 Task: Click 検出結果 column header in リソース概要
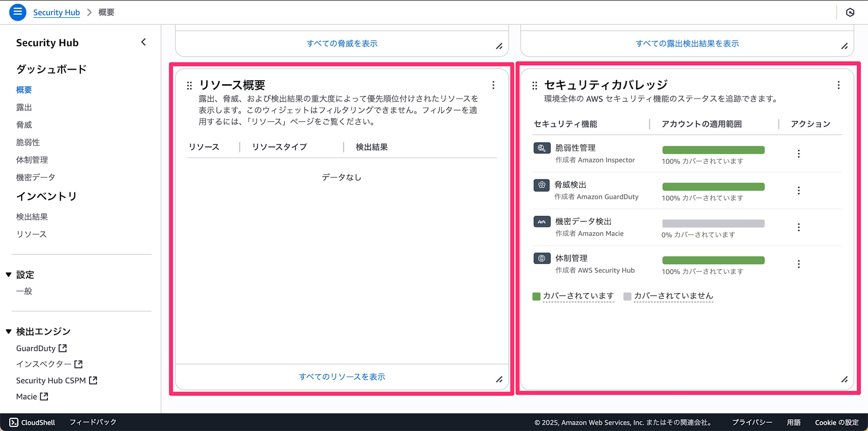(x=372, y=147)
